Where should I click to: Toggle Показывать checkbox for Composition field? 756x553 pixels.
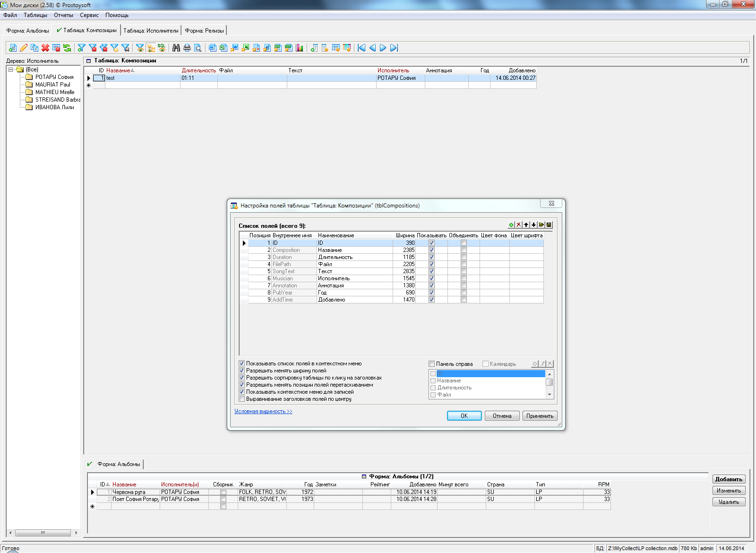431,250
